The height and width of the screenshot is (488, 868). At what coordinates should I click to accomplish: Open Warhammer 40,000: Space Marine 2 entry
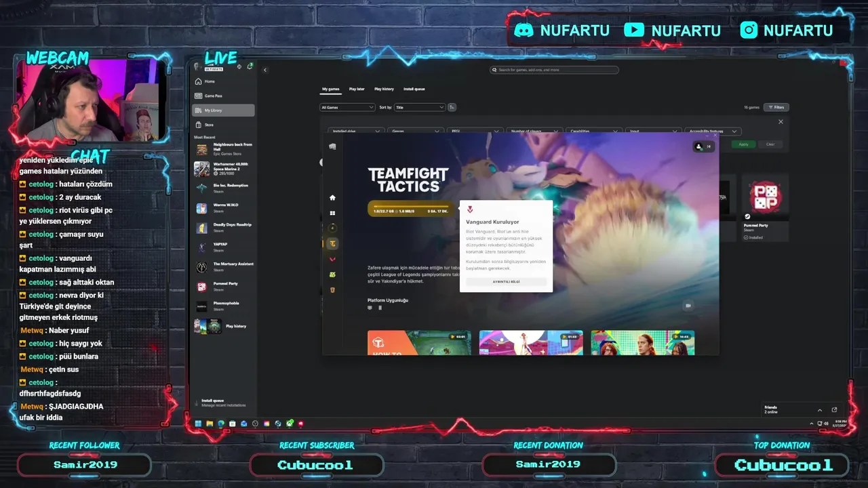223,169
